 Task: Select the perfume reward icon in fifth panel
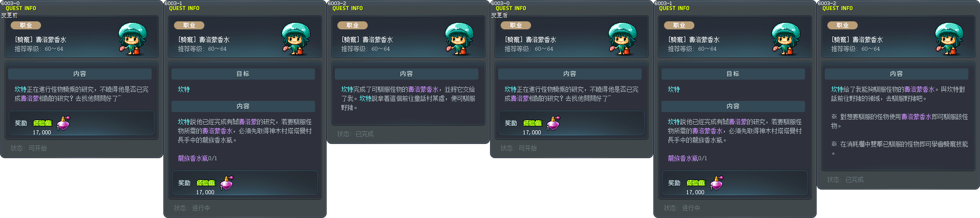click(717, 183)
